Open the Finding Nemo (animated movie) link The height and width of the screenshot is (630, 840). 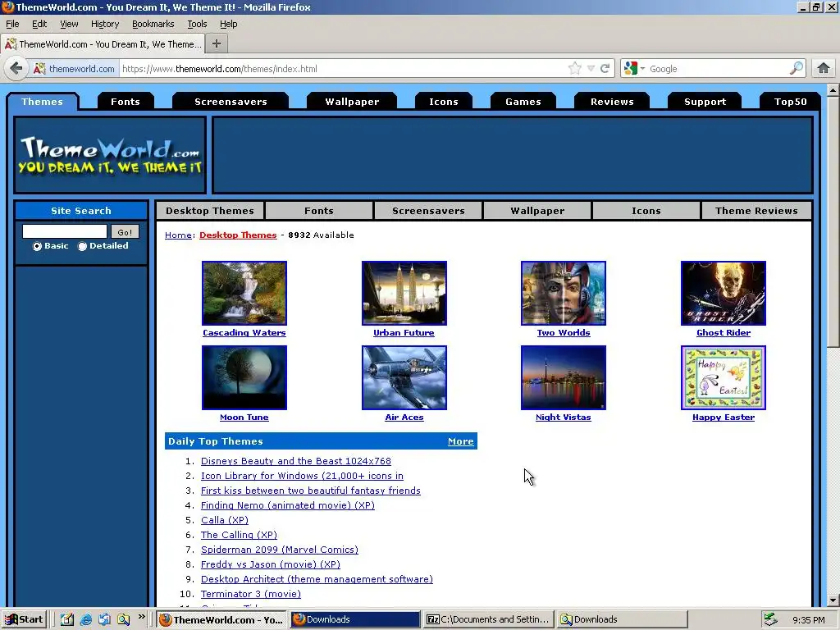(288, 505)
